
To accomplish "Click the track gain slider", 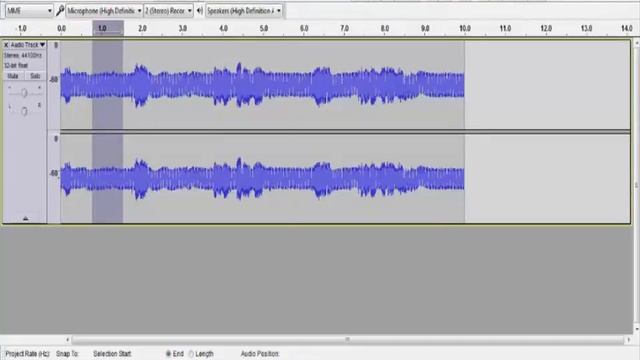I will point(24,93).
